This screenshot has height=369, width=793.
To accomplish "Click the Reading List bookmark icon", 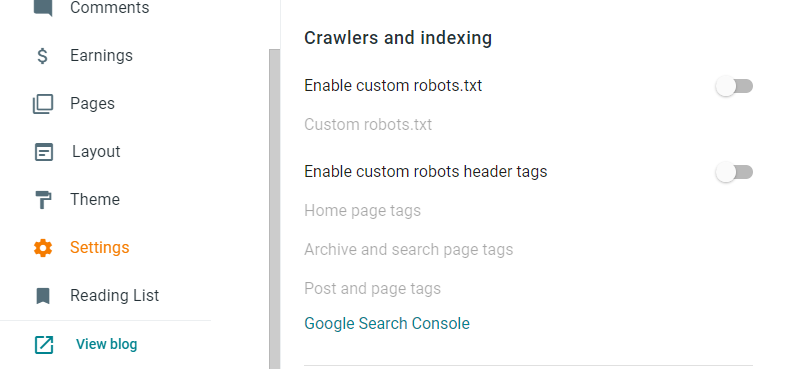I will pyautogui.click(x=43, y=296).
